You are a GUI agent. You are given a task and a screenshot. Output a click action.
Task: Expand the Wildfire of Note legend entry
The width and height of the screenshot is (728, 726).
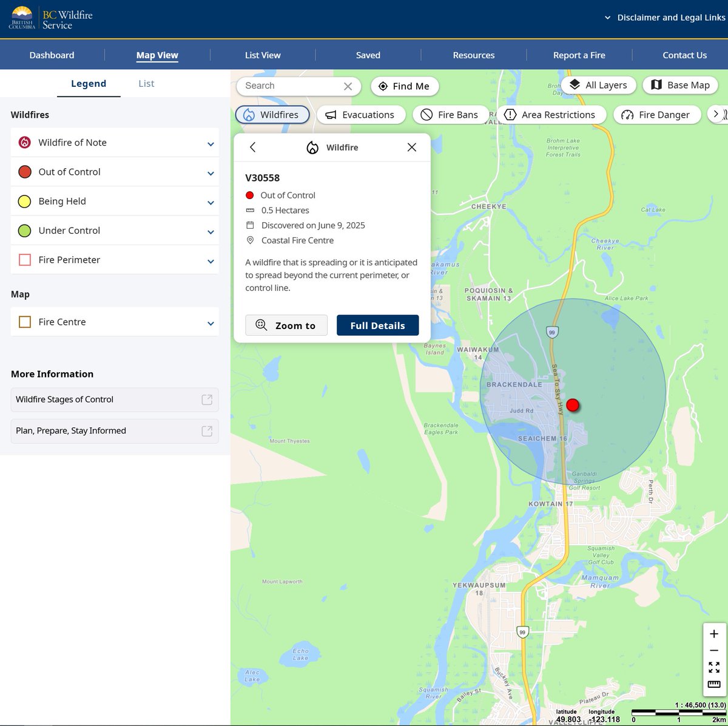(211, 143)
